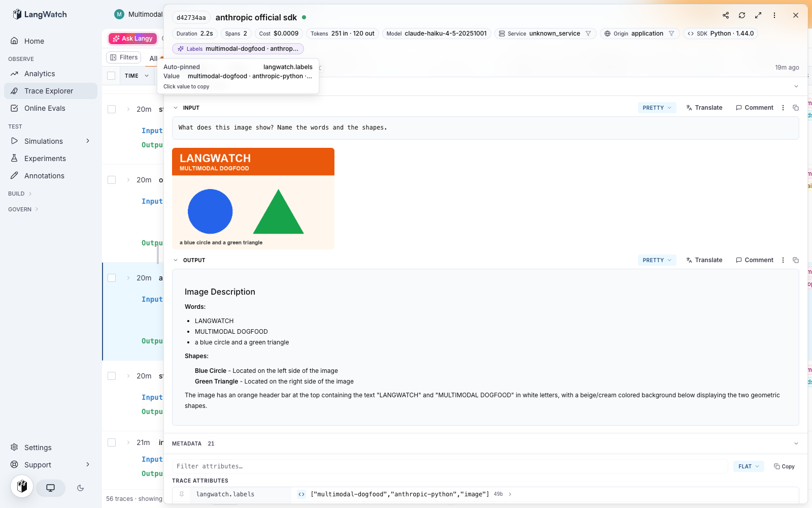
Task: Toggle the select-all checkbox next to TIME
Action: (x=111, y=76)
